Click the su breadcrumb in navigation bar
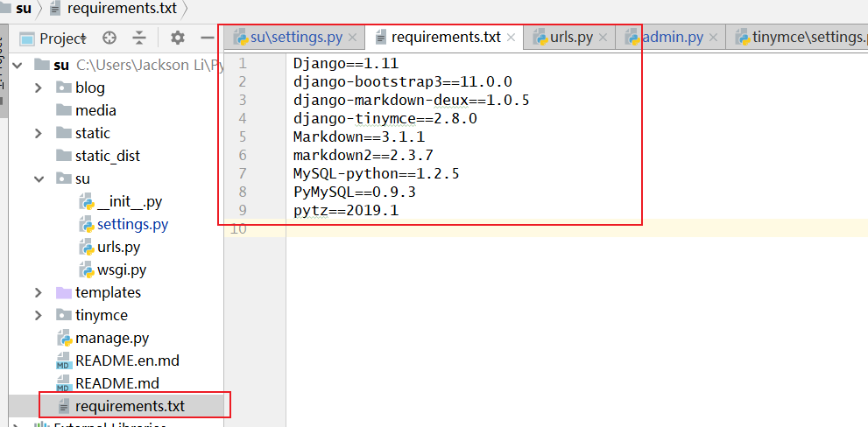 coord(24,9)
